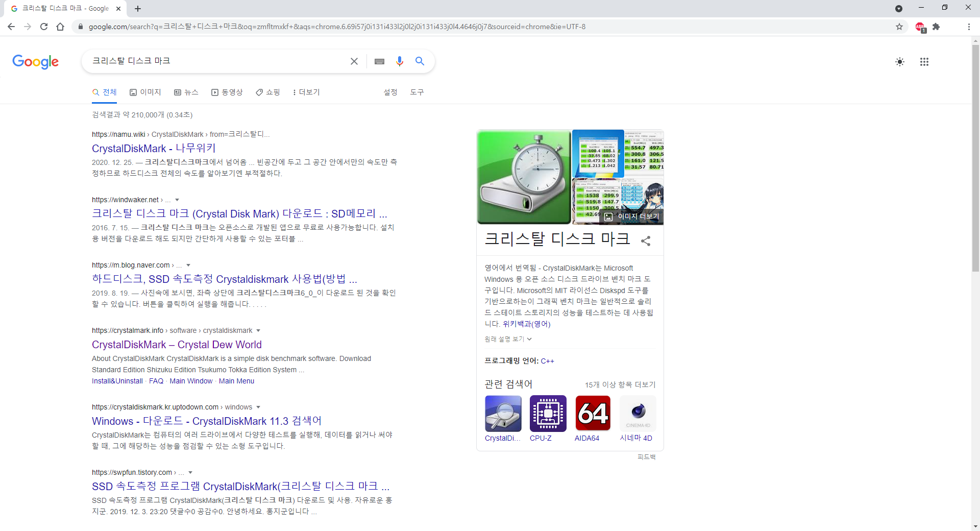Image resolution: width=980 pixels, height=531 pixels.
Task: Expand the swpfun.tistory.com result options arrow
Action: (x=190, y=473)
